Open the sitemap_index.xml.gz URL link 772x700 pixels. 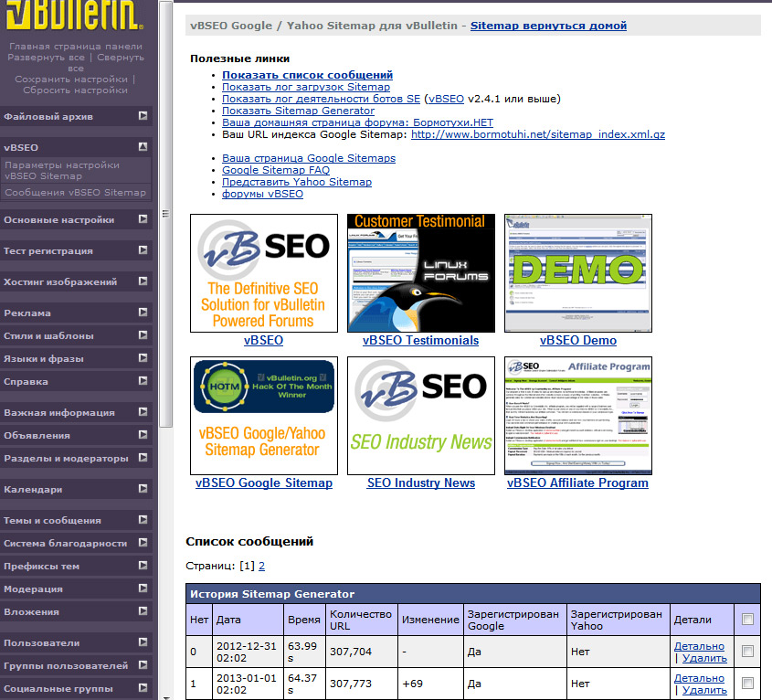538,134
